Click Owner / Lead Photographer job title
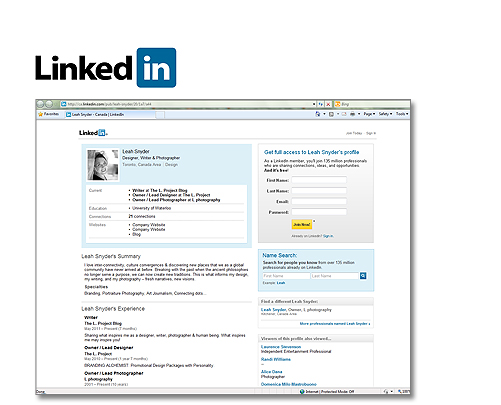 point(114,373)
